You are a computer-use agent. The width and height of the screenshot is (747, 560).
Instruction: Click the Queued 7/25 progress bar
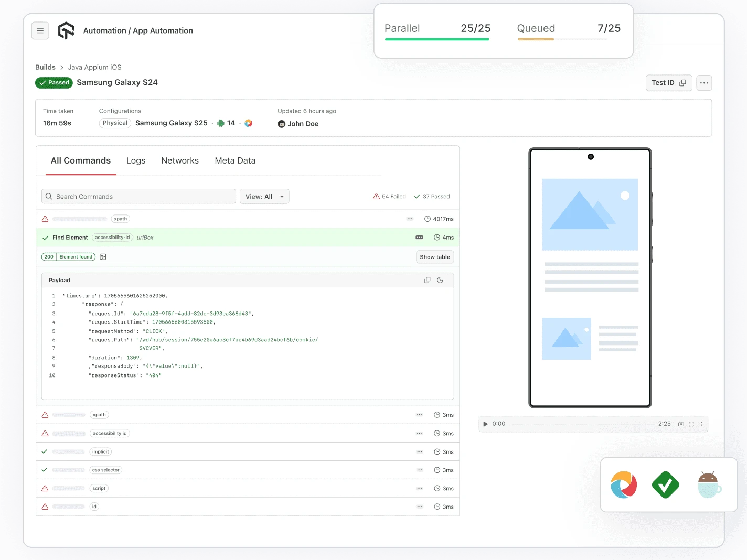pos(562,39)
